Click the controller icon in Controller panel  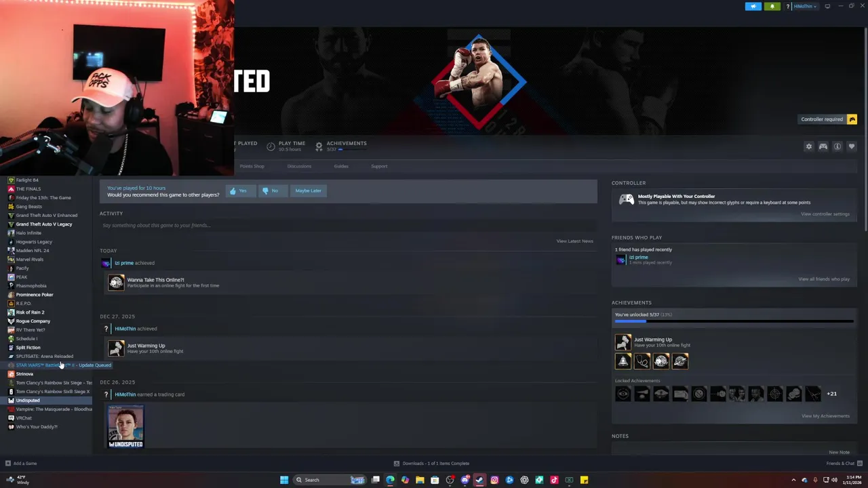click(627, 199)
